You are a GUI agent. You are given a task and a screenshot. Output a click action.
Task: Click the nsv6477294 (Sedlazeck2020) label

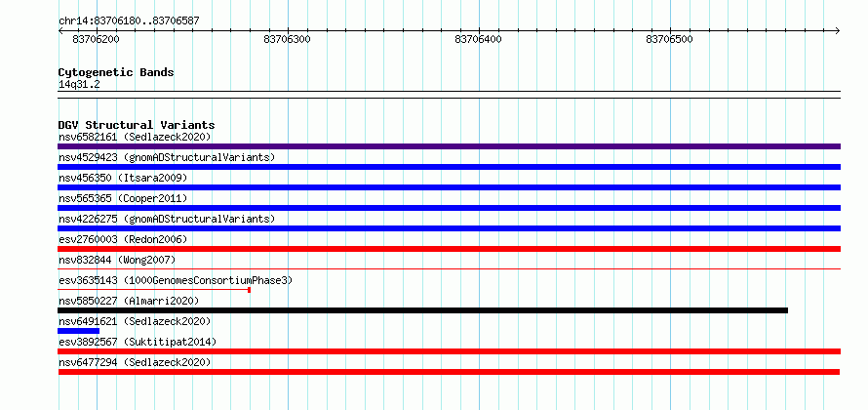coord(135,362)
